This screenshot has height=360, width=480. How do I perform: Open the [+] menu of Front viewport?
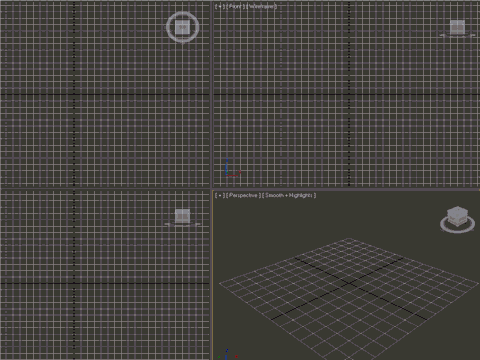pos(220,6)
